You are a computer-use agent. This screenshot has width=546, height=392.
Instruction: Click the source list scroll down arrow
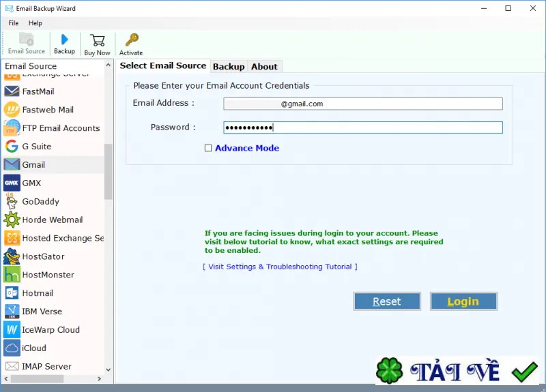click(x=109, y=370)
